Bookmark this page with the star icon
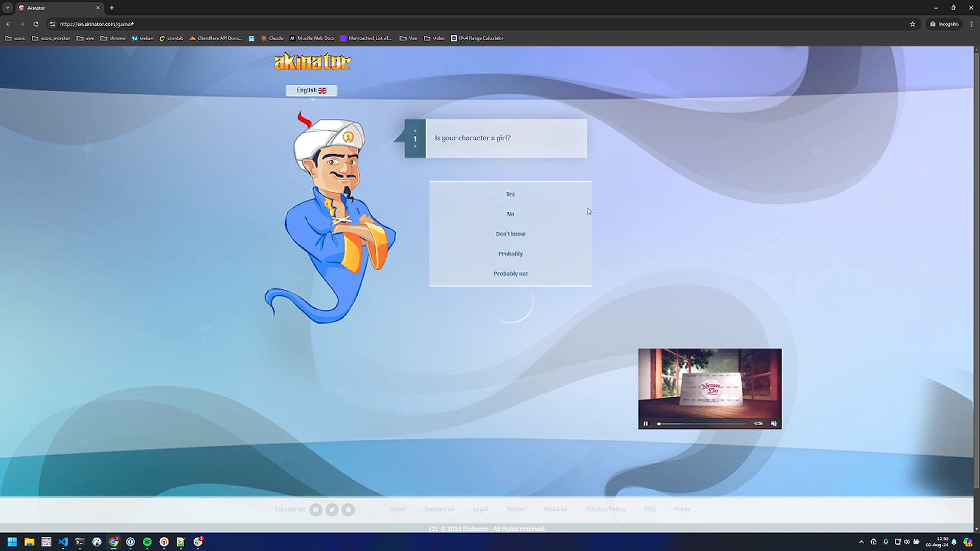 (x=913, y=24)
